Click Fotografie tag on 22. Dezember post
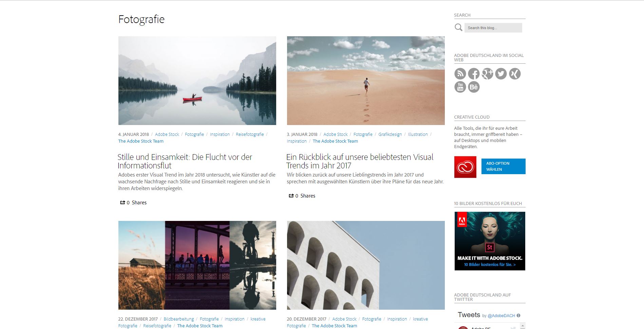644x329 pixels. [x=209, y=319]
